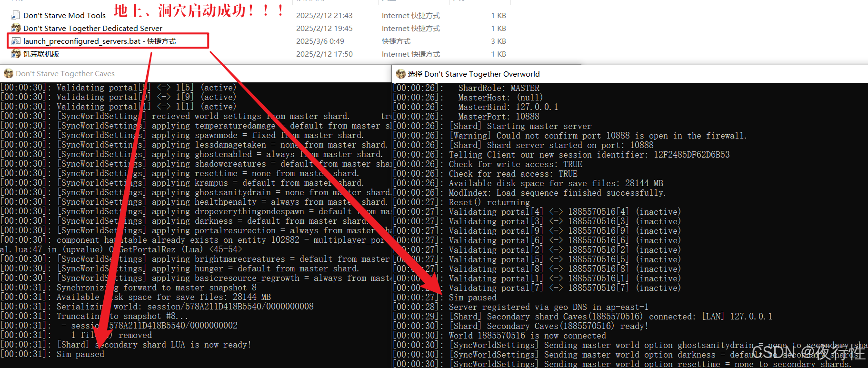
Task: Click Check for write access: TRUE line
Action: [x=488, y=164]
